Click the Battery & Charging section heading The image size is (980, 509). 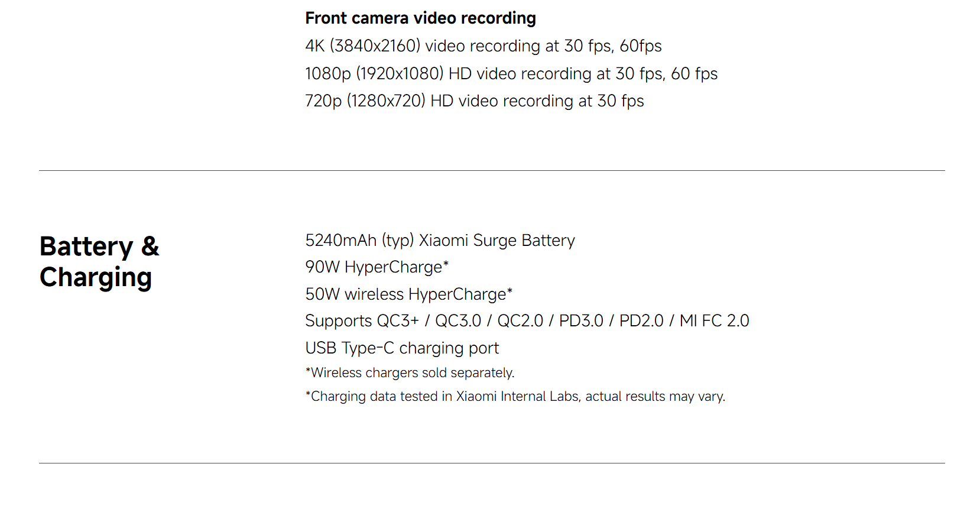[99, 262]
